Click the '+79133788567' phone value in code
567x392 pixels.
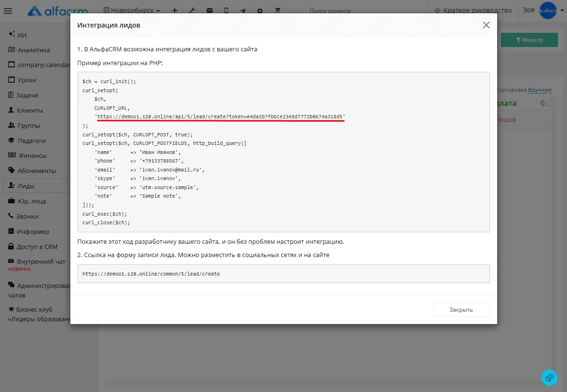pos(161,161)
